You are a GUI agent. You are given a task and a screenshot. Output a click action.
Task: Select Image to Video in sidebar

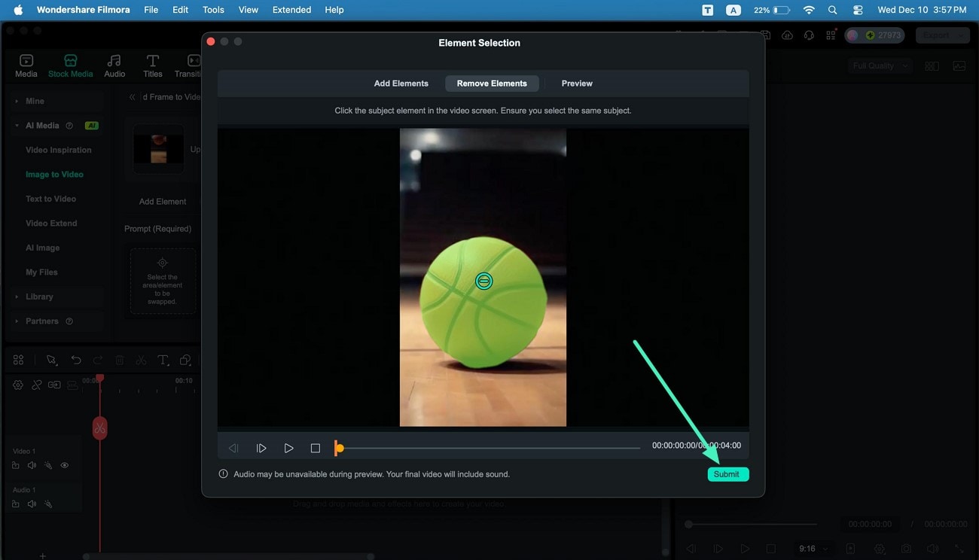click(54, 175)
